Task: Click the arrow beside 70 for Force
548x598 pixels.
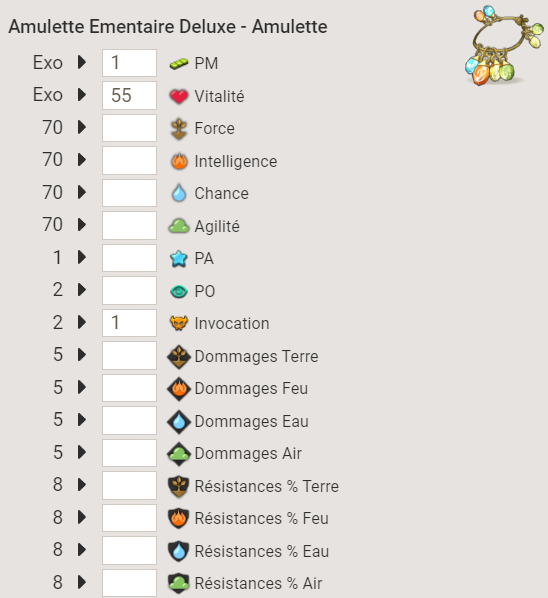Action: (82, 127)
